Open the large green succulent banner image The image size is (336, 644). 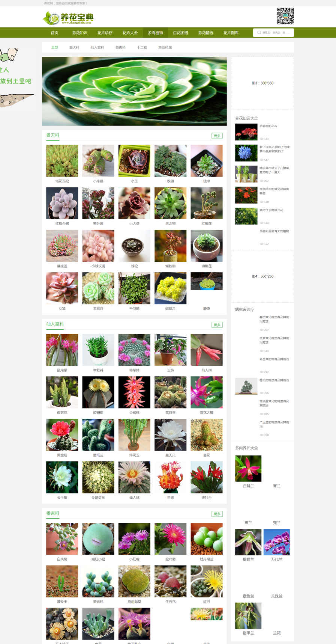click(134, 91)
